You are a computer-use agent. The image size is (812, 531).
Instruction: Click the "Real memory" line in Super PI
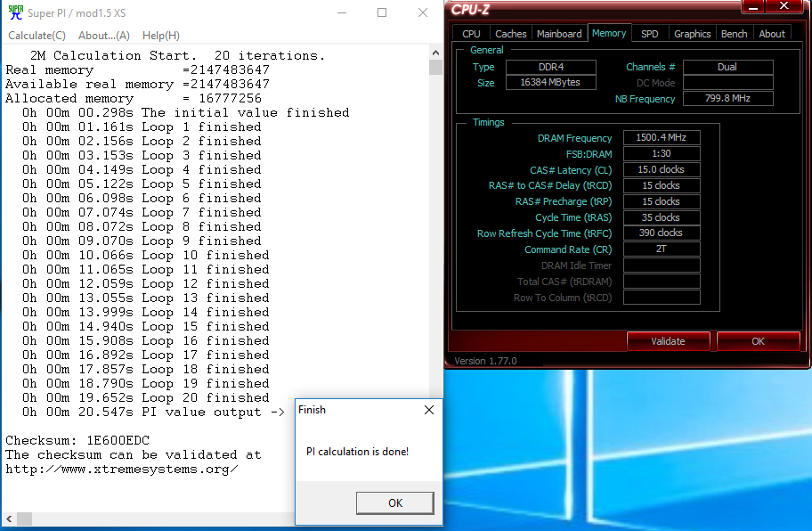coord(137,69)
